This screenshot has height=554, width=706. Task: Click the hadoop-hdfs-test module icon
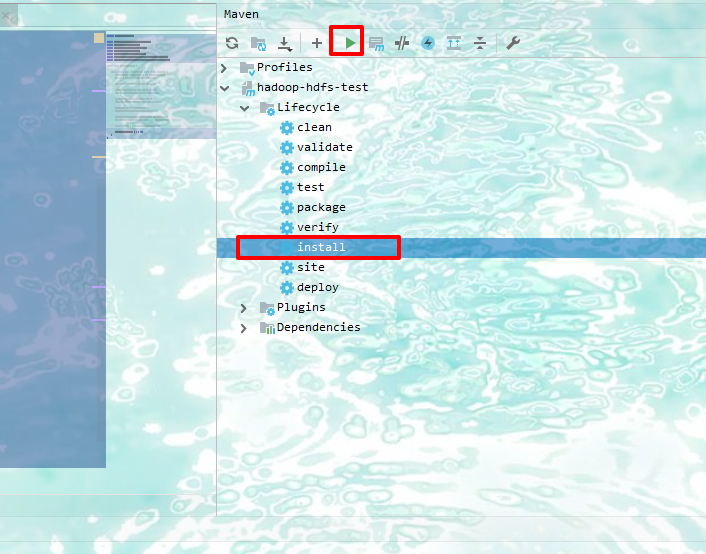pyautogui.click(x=249, y=89)
